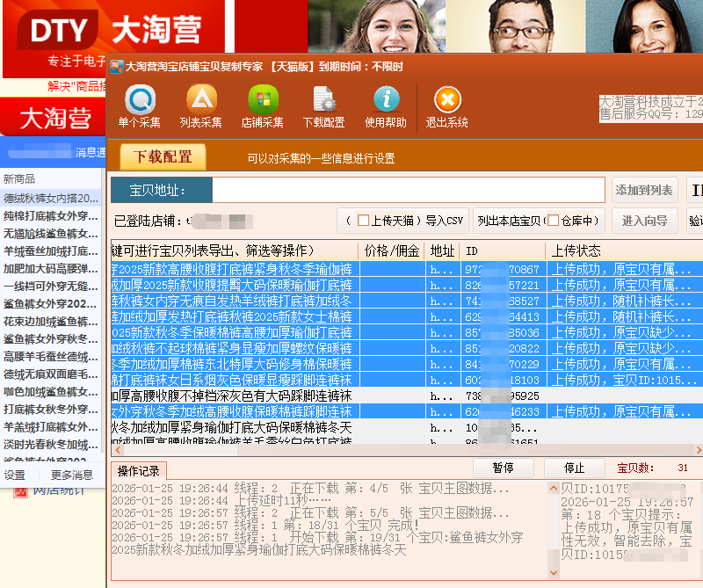
Task: Enable the 上传天猫 checkbox
Action: (364, 221)
